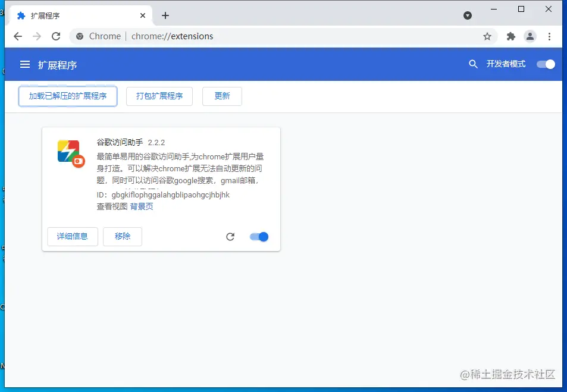Open Chrome's three-dot menu
This screenshot has height=392, width=567.
click(x=549, y=36)
